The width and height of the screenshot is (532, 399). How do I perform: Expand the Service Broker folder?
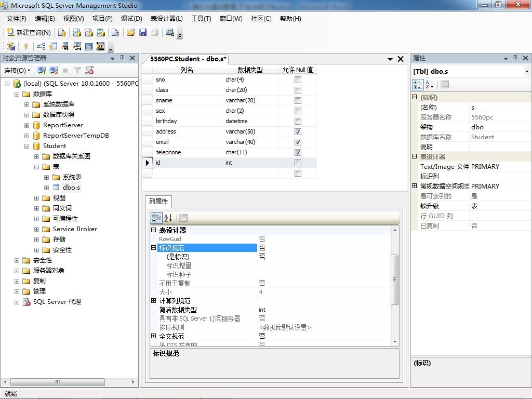(x=37, y=229)
